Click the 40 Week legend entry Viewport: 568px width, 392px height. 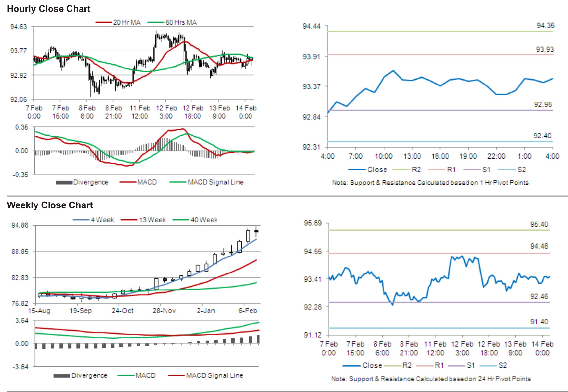[x=195, y=220]
